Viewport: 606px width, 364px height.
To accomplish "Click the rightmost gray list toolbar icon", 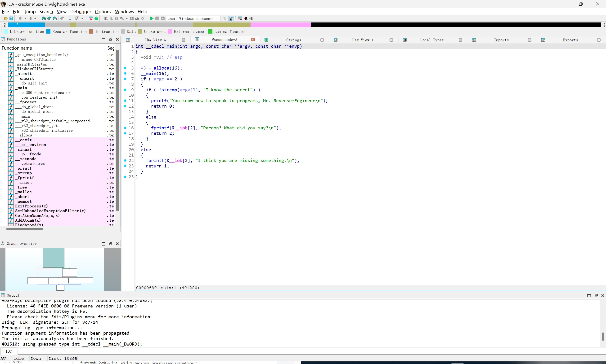I will coord(251,18).
